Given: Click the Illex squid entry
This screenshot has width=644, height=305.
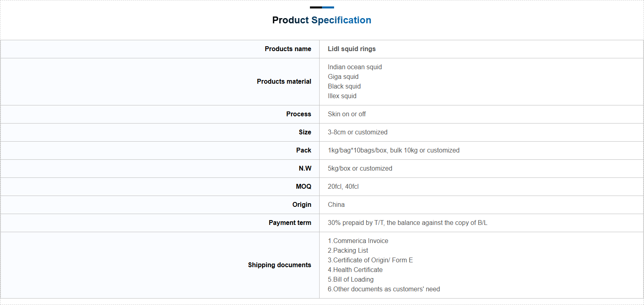Looking at the screenshot, I should 342,96.
